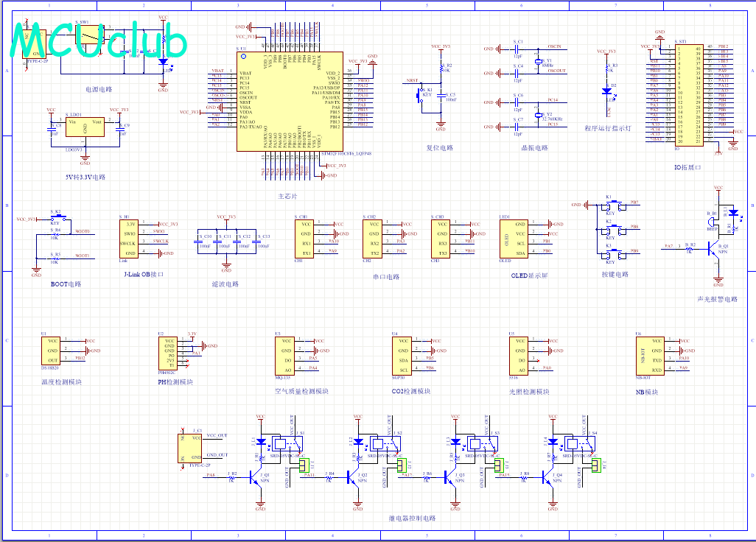Screen dimensions: 756x542
Task: Select the VCC_OUT net label on J_C1
Action: tap(217, 435)
